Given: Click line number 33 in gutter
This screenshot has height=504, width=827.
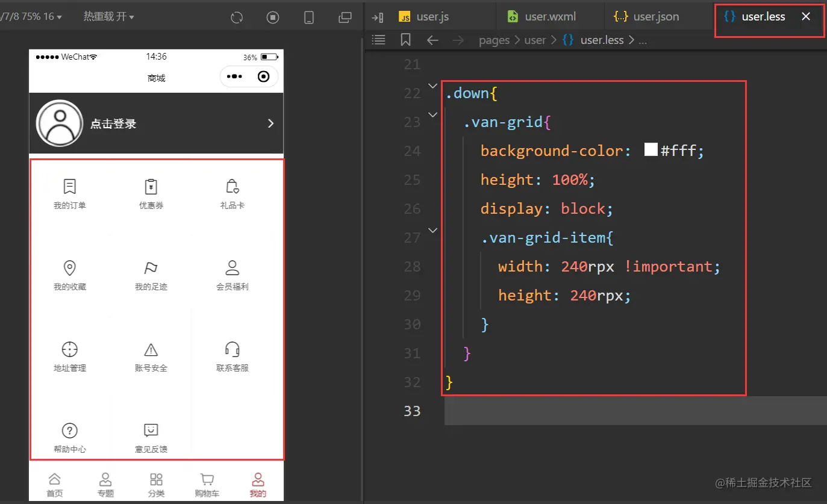Looking at the screenshot, I should pos(412,411).
